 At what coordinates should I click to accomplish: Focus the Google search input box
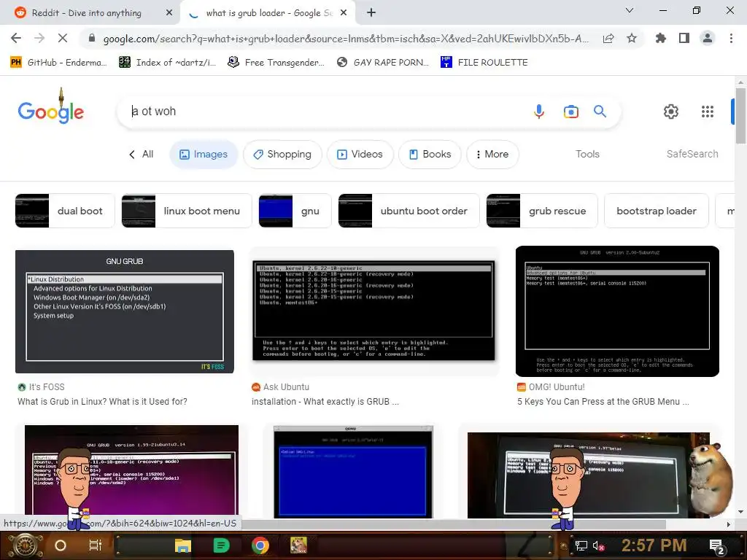pos(324,112)
